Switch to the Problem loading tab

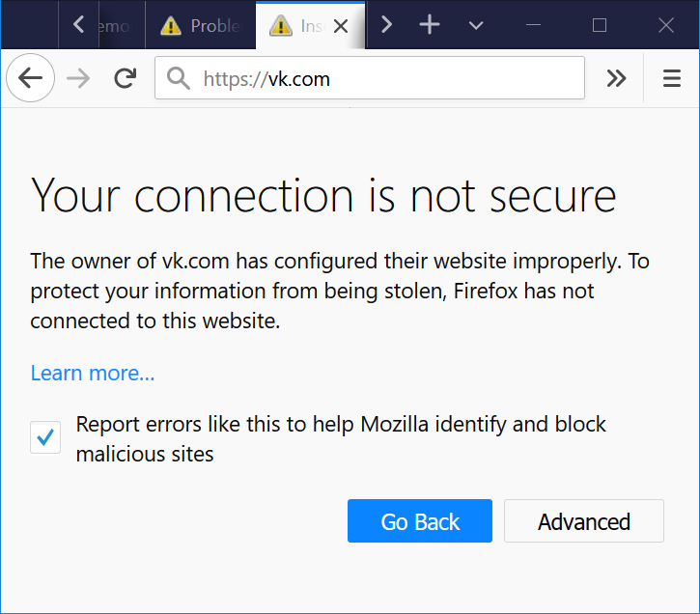pos(200,25)
